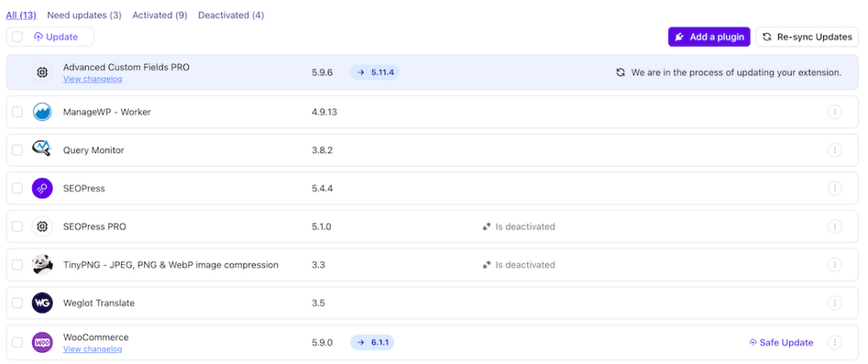Click the deactivated plug icon in TinyPNG row
868x364 pixels.
(487, 265)
